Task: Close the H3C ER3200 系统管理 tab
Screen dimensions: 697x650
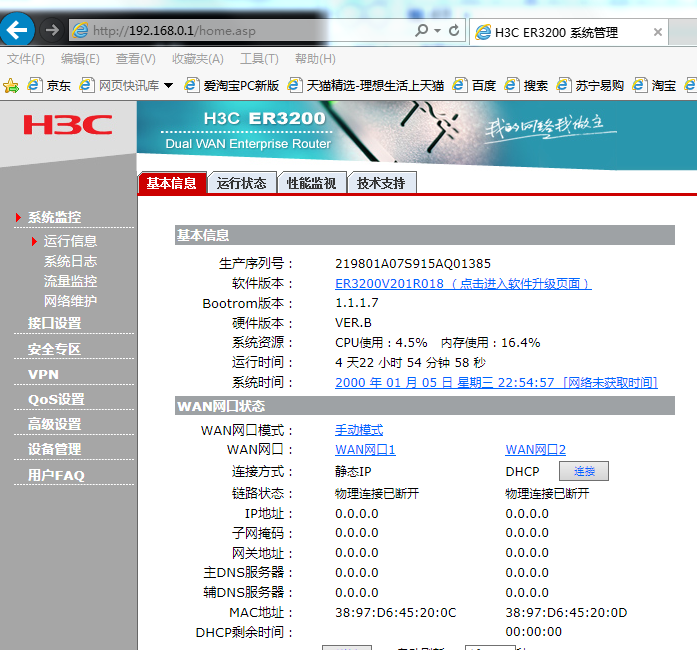Action: click(x=658, y=32)
